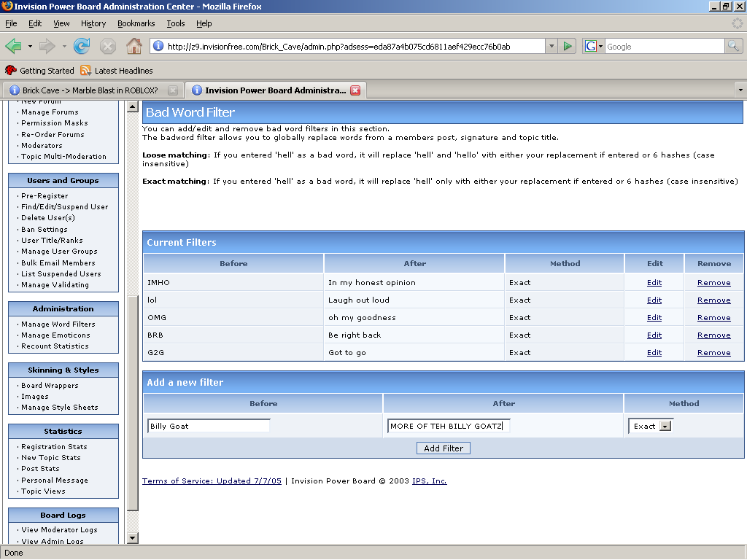Click the After field with BILLY GOATZ text
The image size is (747, 560).
click(x=449, y=426)
